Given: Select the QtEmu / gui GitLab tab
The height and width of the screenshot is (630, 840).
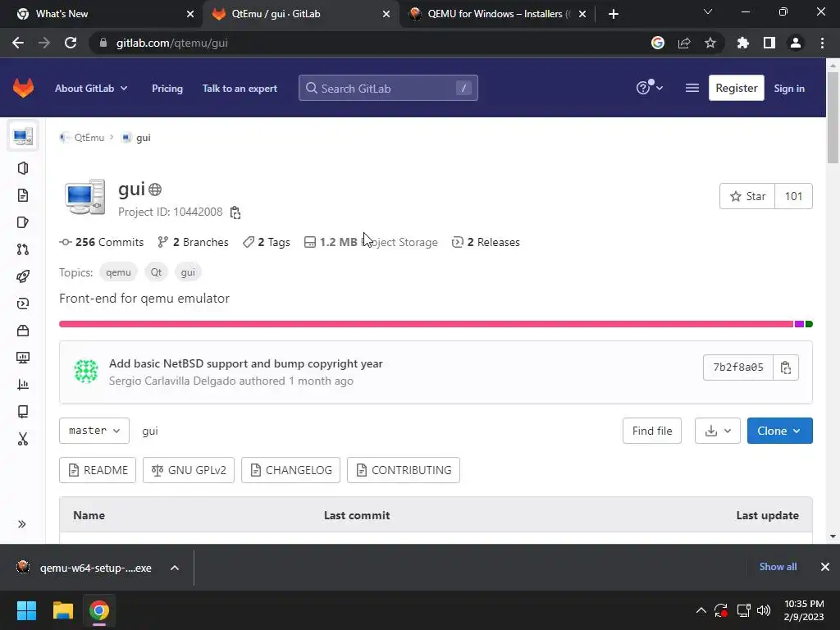Looking at the screenshot, I should click(302, 14).
